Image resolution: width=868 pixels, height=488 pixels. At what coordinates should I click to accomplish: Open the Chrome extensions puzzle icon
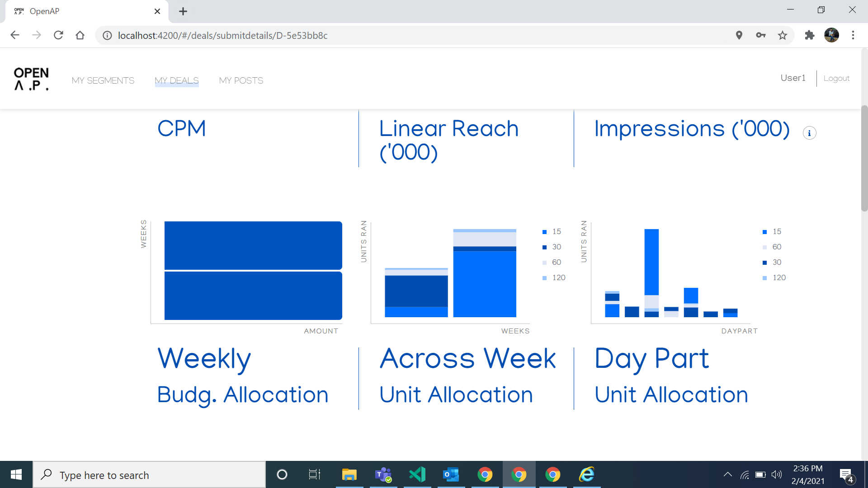pyautogui.click(x=809, y=35)
